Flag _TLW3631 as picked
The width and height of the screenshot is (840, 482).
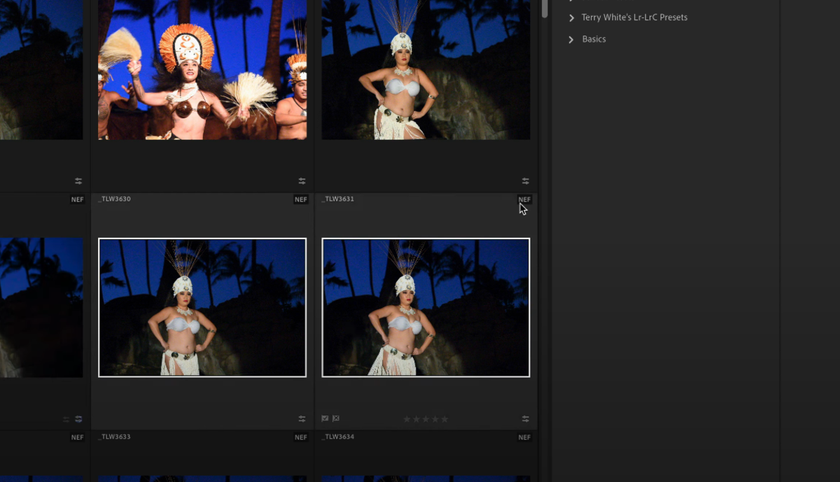(325, 418)
